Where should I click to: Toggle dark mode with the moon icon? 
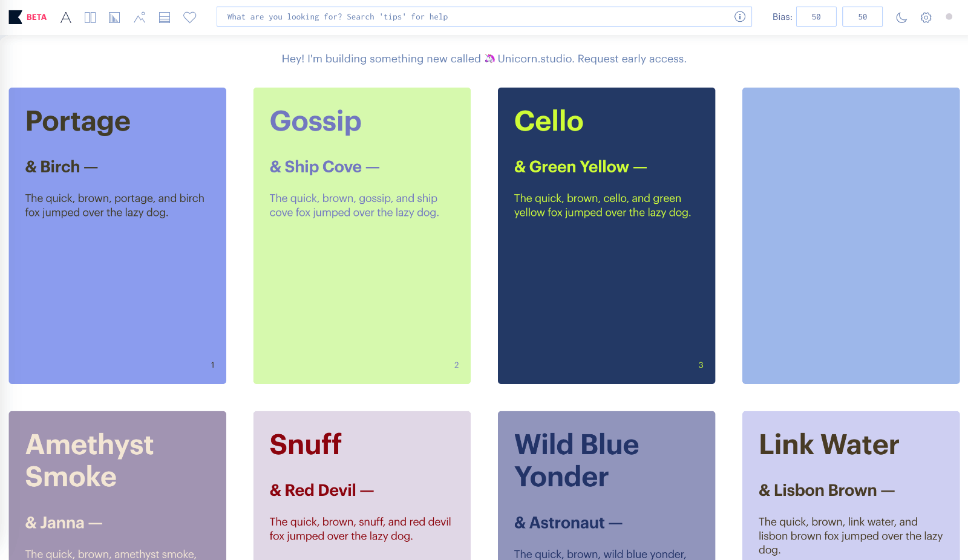click(x=901, y=18)
